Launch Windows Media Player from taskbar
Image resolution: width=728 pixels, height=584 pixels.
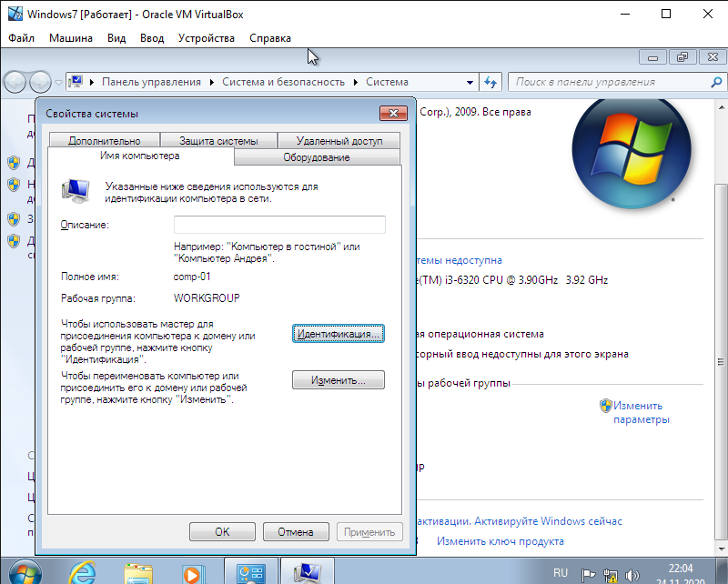(x=192, y=572)
